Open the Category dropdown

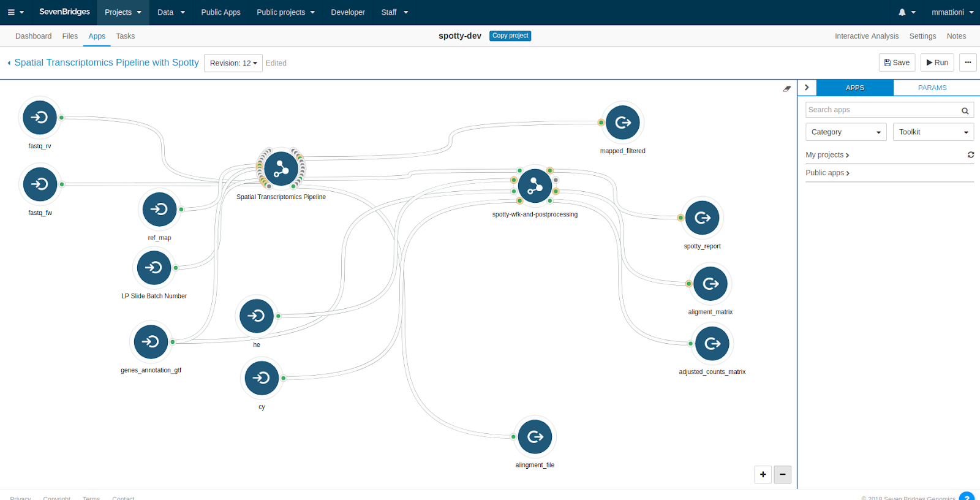[846, 132]
